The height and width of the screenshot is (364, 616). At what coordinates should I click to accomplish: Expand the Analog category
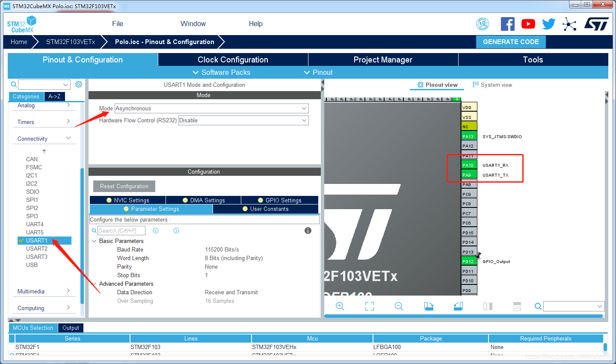tap(44, 105)
